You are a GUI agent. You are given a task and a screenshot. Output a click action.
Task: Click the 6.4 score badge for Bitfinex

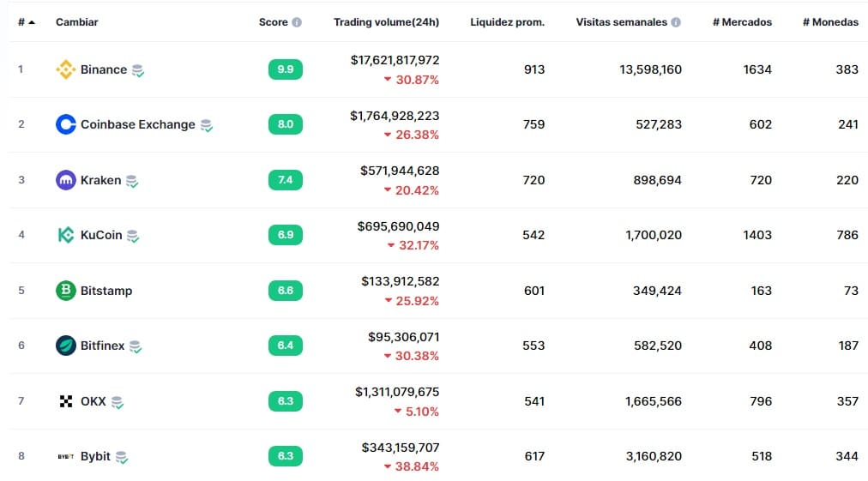click(286, 346)
